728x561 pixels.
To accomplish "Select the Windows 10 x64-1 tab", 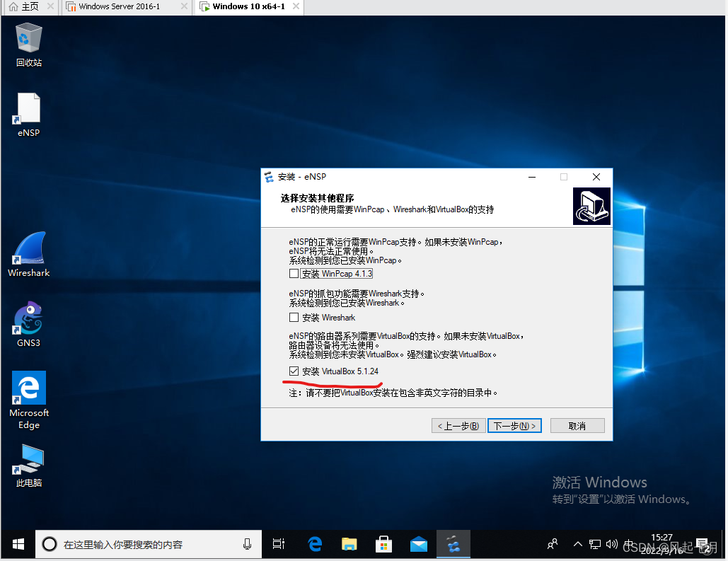I will 249,6.
